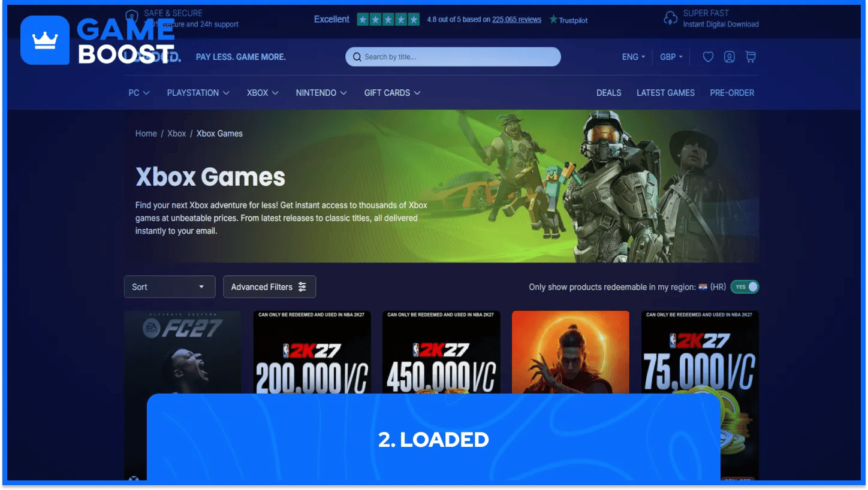Click the Xbox Games breadcrumb item

point(219,134)
